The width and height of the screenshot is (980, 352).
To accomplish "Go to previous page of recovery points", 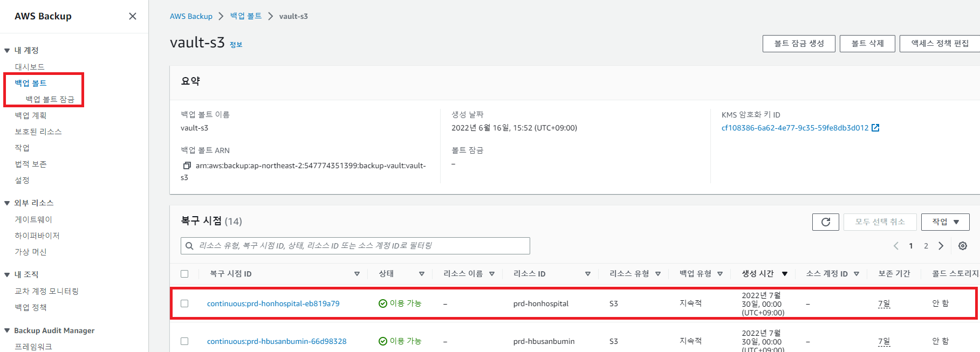I will (x=896, y=246).
